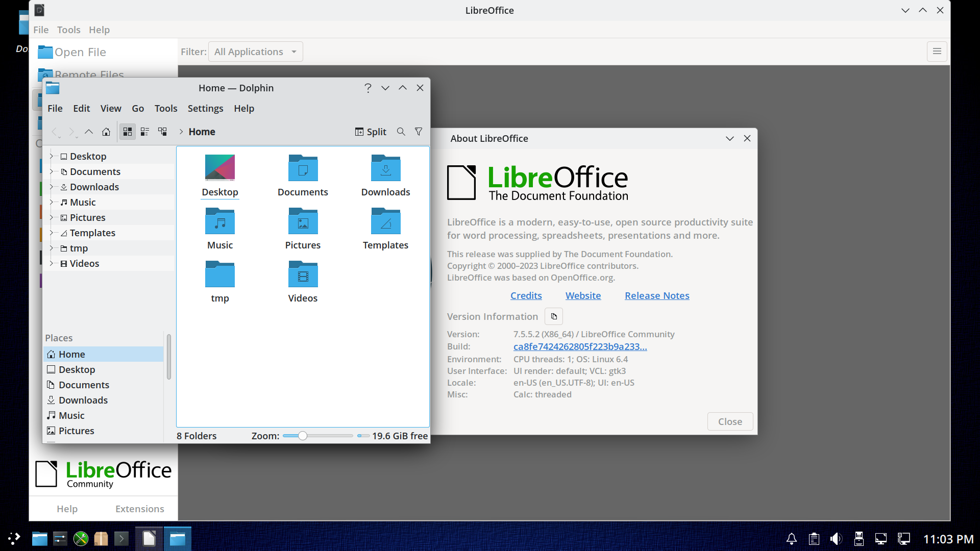Click the Places panel scrollbar
The height and width of the screenshot is (551, 980).
click(169, 357)
